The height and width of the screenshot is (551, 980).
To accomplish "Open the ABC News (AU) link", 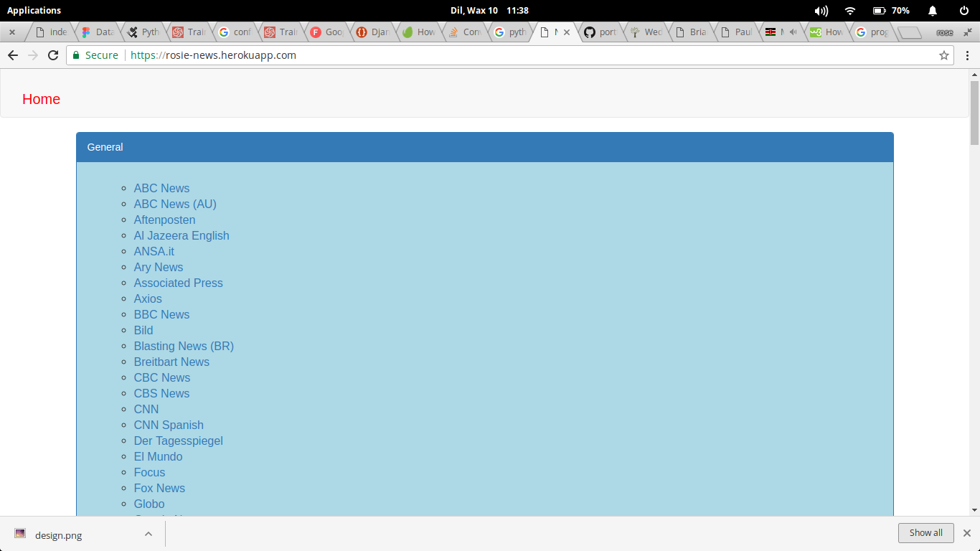I will (x=175, y=204).
